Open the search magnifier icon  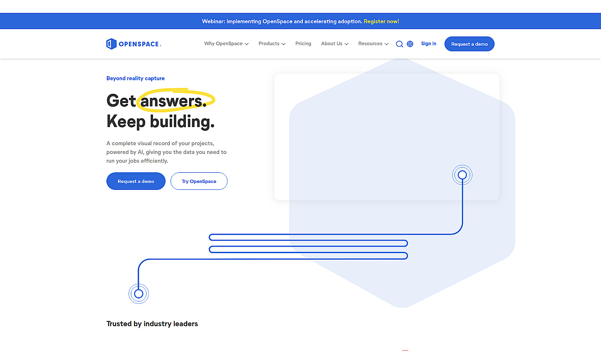pos(399,44)
